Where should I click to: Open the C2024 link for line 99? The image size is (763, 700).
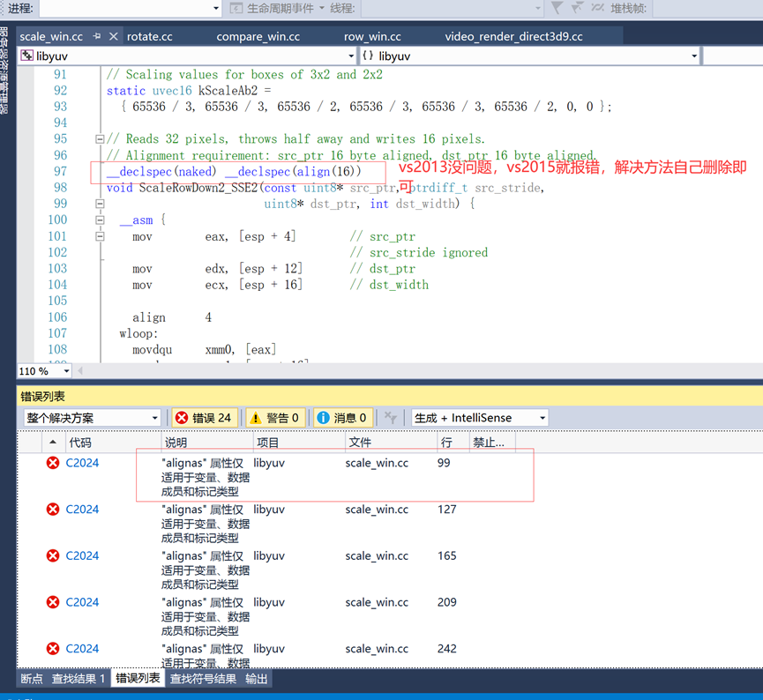[x=82, y=463]
